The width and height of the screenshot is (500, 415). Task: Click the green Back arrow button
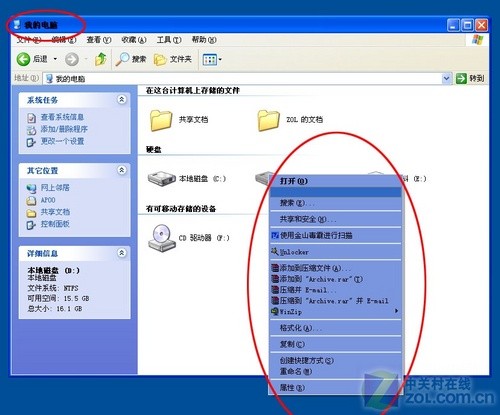(x=23, y=60)
